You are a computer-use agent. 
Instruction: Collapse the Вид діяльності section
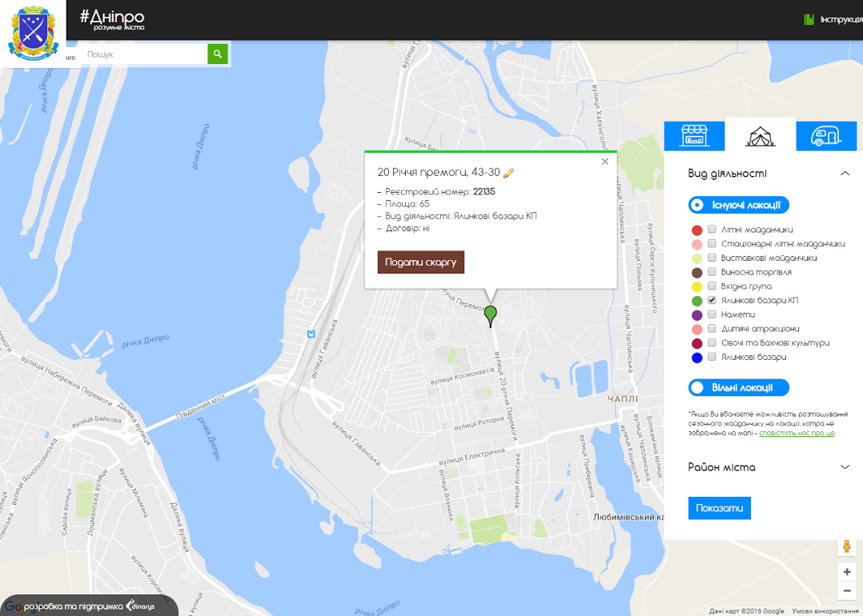(844, 174)
